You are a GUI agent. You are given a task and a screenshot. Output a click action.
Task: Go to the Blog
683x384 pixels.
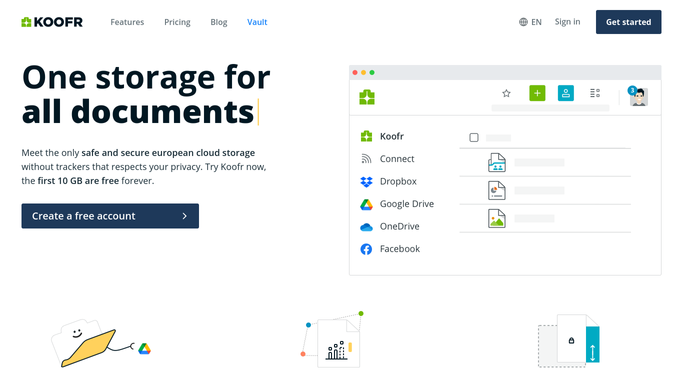(219, 22)
